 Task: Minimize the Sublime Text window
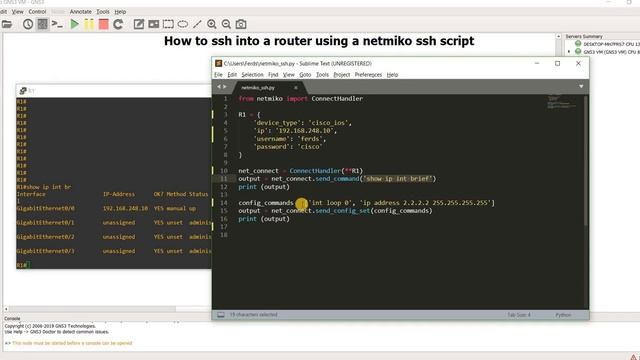click(x=537, y=63)
